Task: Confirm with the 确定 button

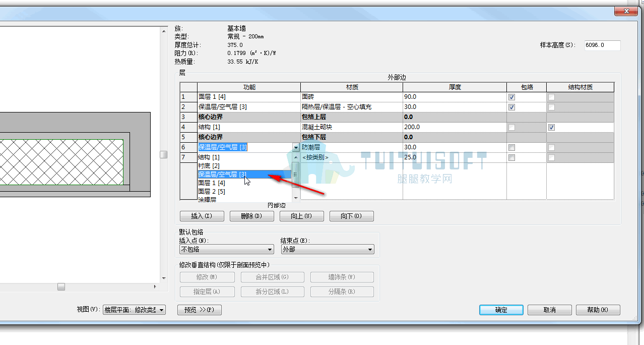Action: (x=501, y=310)
